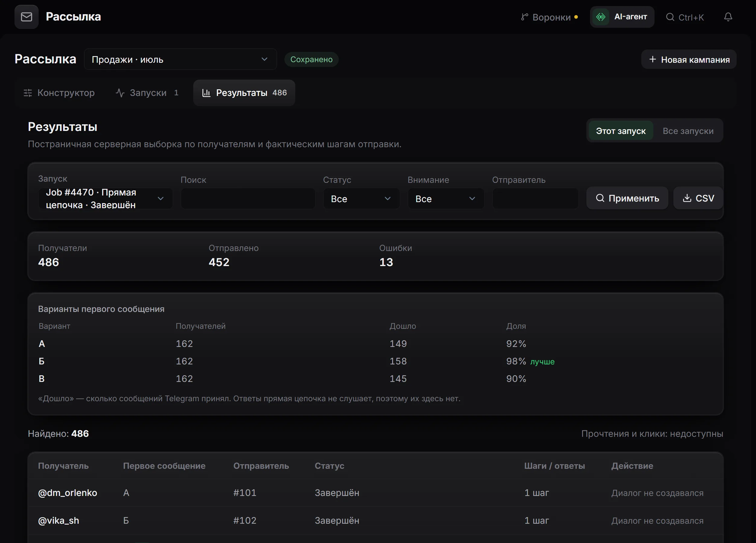Select the Этот запуск toggle
Screen dimensions: 756x543
620,131
